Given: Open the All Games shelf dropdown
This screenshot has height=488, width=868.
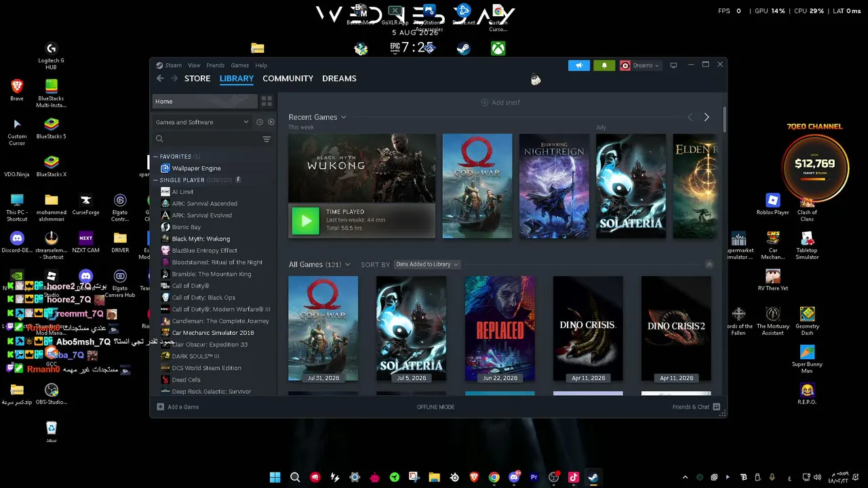Looking at the screenshot, I should coord(347,264).
